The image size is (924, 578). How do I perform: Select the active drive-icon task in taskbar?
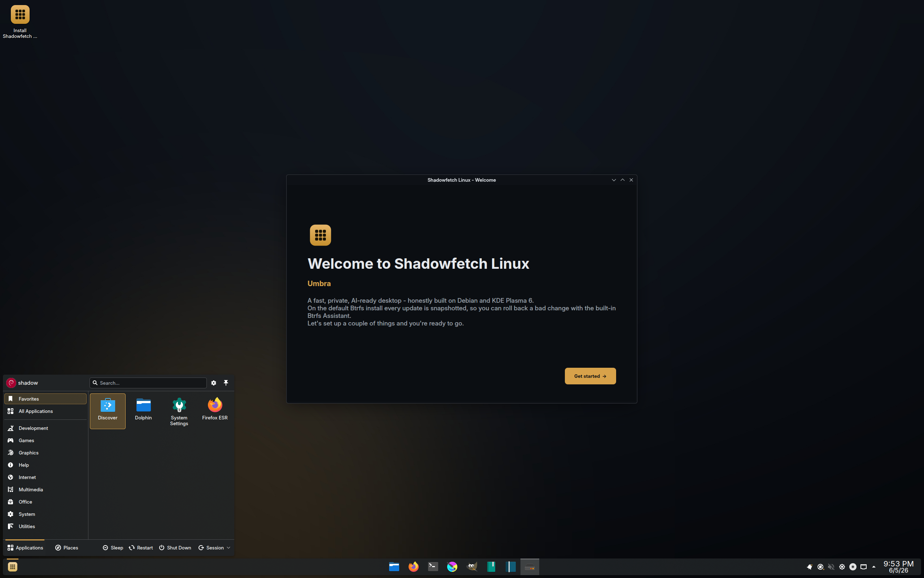530,566
